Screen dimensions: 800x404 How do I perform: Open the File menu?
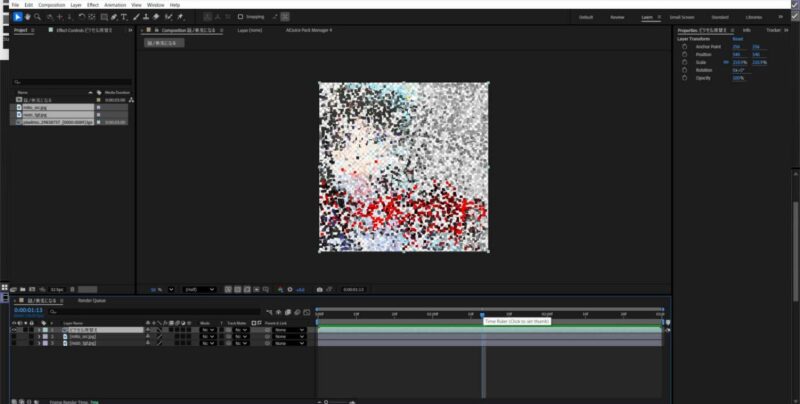coord(15,5)
